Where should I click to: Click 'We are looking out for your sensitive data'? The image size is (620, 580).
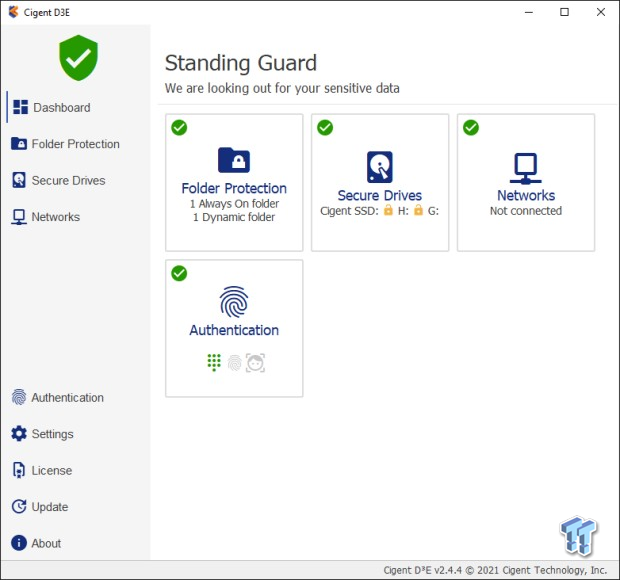(282, 88)
